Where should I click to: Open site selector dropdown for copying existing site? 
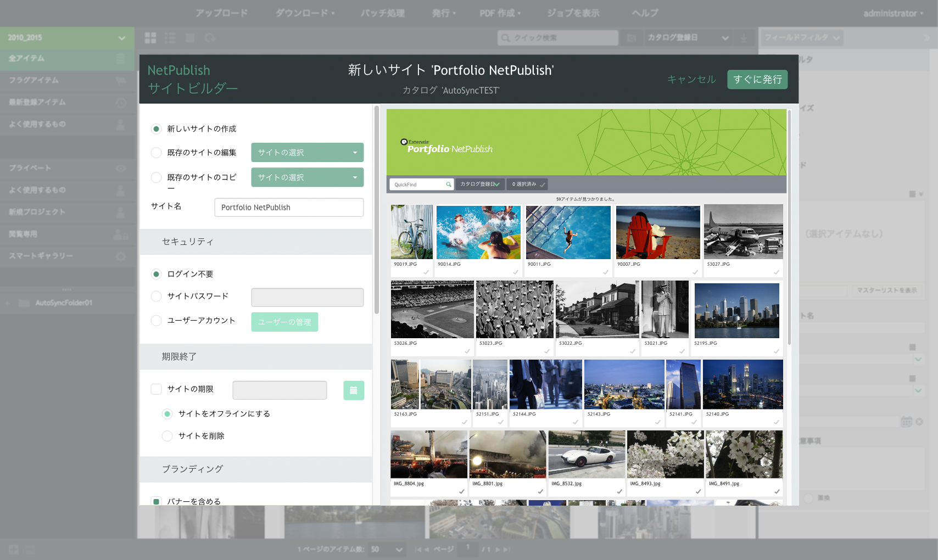(x=308, y=177)
